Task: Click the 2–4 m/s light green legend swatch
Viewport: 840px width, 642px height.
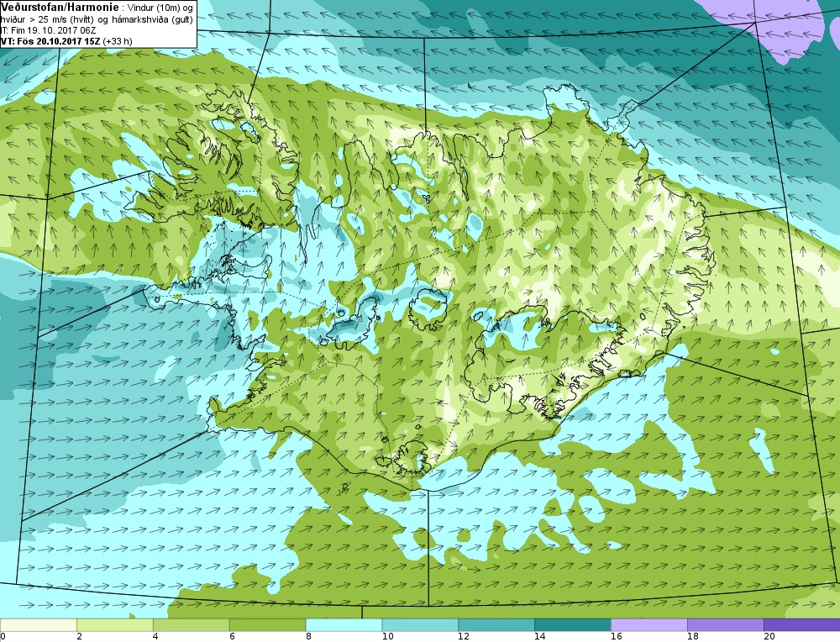Action: click(x=114, y=625)
